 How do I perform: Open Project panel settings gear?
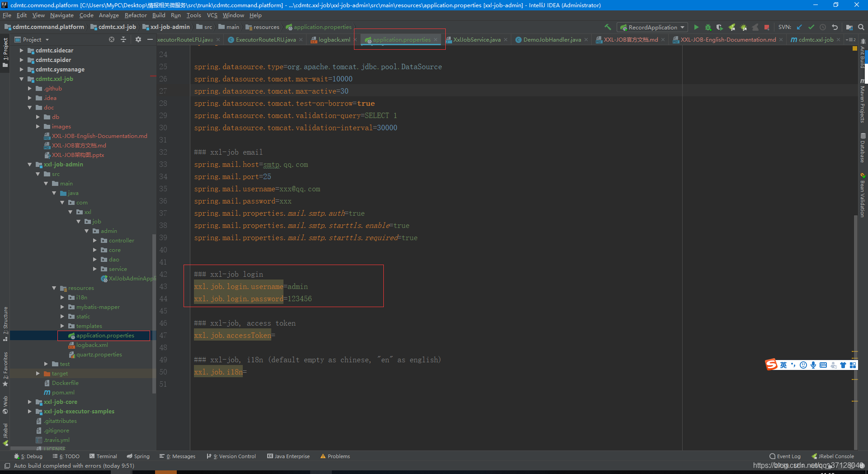138,39
